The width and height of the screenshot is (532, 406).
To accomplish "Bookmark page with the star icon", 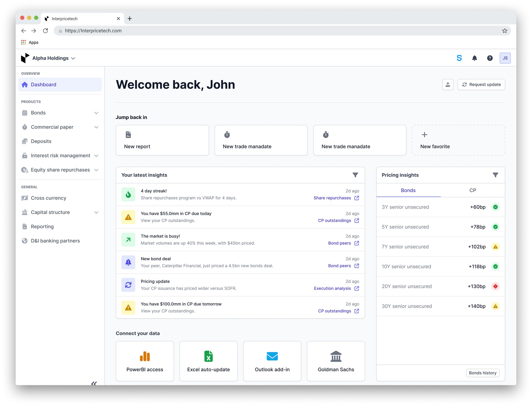I will [504, 31].
